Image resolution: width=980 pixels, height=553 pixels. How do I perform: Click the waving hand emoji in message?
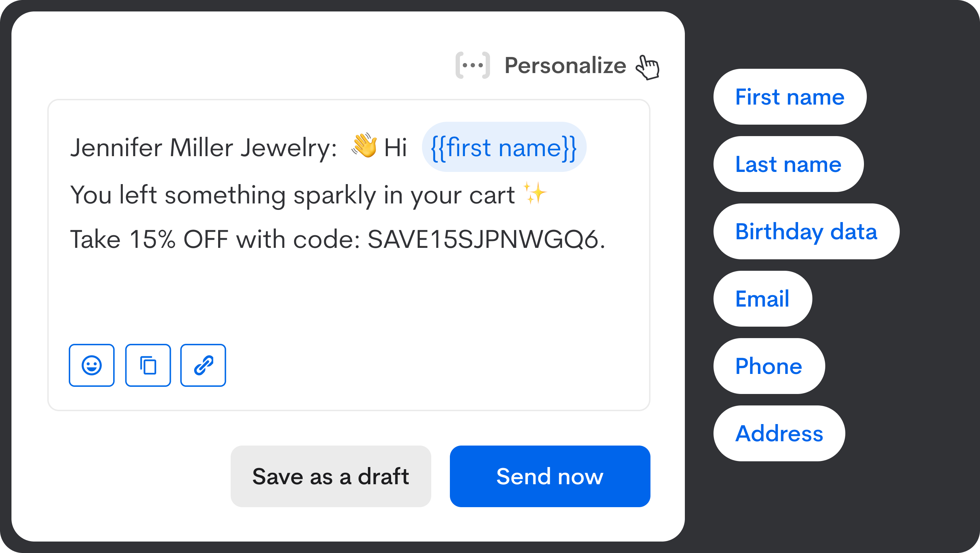click(x=364, y=145)
